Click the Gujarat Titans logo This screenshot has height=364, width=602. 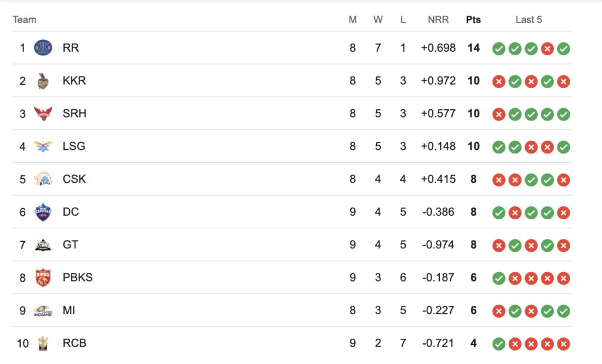(x=43, y=245)
